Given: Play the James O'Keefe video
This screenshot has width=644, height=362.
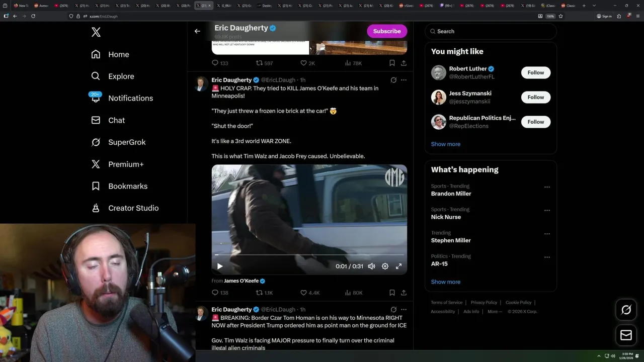Looking at the screenshot, I should coord(220,266).
